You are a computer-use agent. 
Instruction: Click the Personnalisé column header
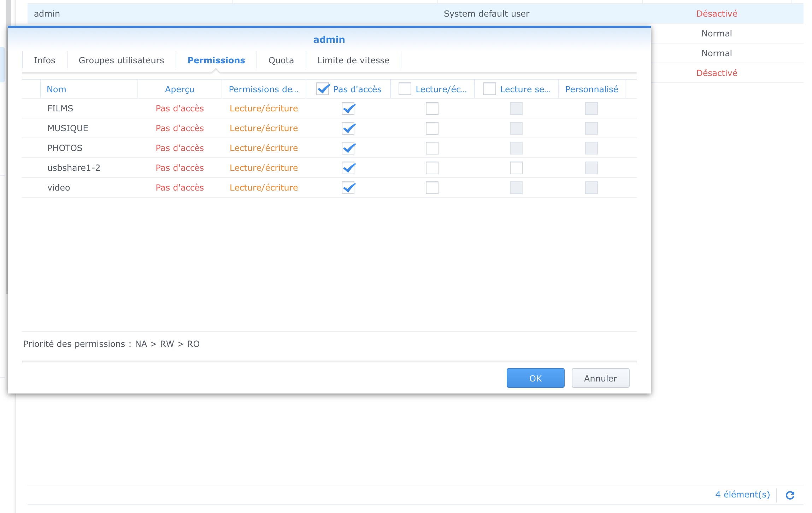click(591, 89)
